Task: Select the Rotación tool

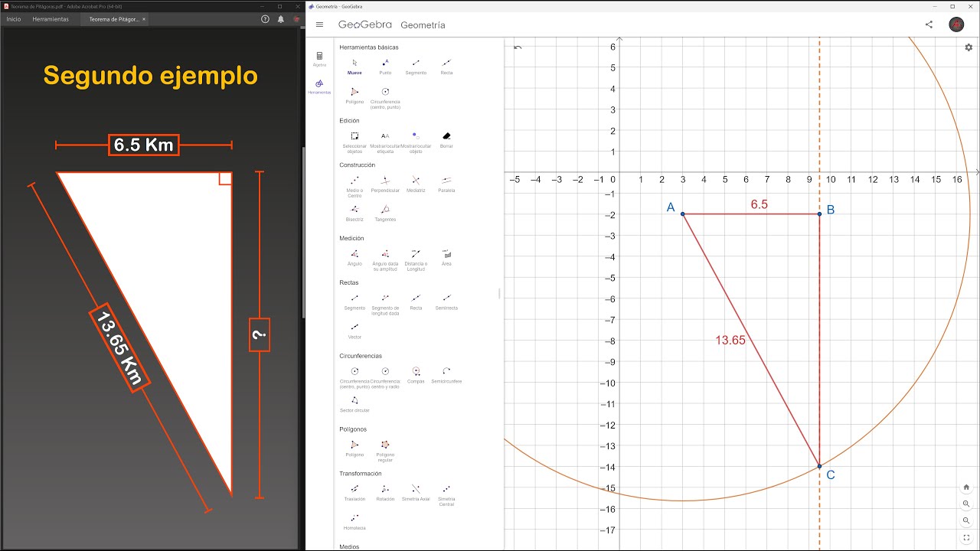Action: tap(385, 493)
